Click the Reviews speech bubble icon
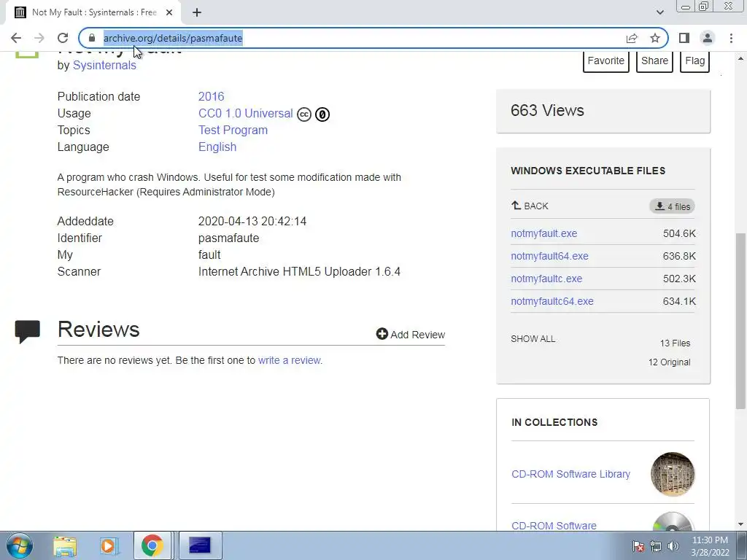Image resolution: width=747 pixels, height=560 pixels. click(x=27, y=332)
